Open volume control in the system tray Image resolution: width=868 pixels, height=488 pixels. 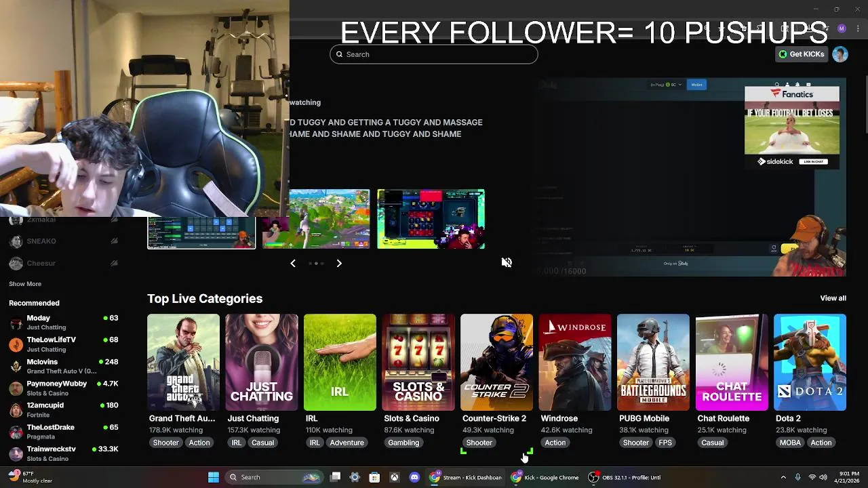coord(825,477)
